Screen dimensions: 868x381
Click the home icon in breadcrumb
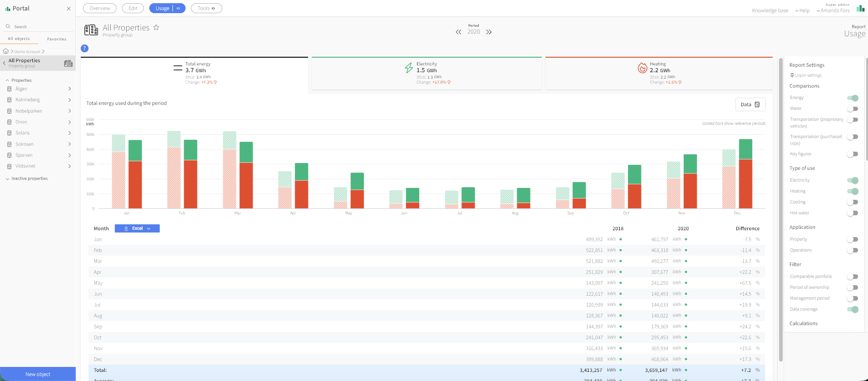(x=6, y=51)
